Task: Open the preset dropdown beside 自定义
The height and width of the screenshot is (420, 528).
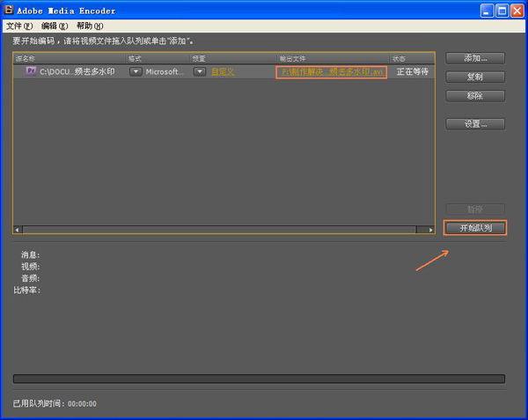Action: point(200,71)
